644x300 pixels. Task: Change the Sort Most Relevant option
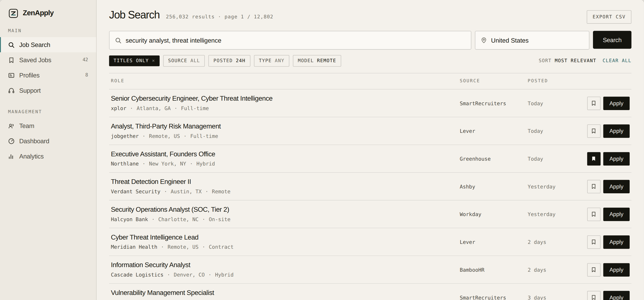[567, 60]
